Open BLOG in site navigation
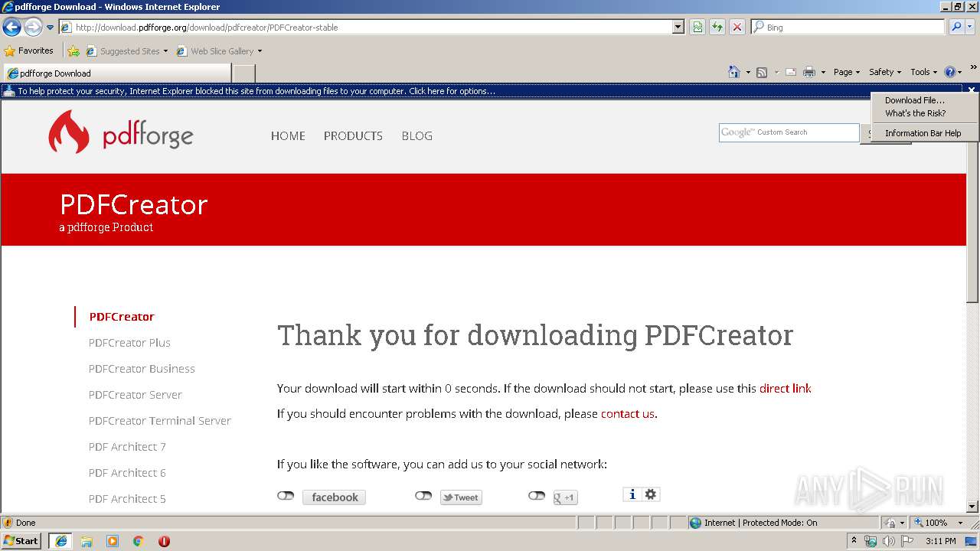Screen dimensions: 980x551 coord(416,136)
